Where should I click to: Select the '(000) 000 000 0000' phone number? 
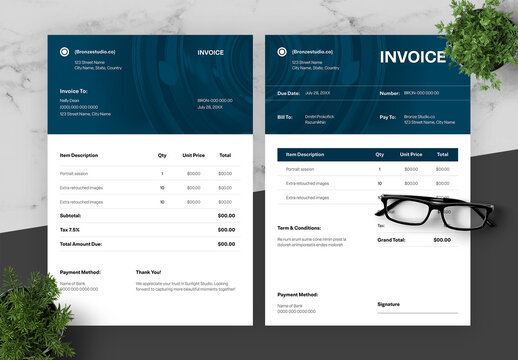click(x=79, y=107)
